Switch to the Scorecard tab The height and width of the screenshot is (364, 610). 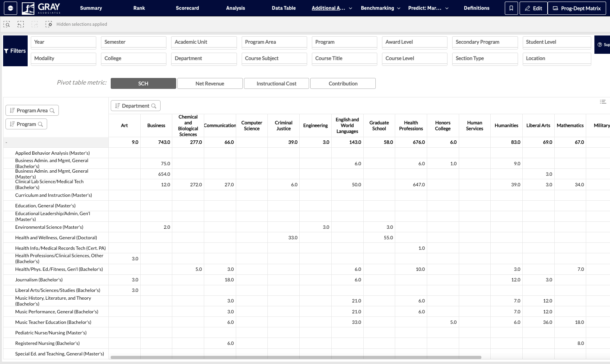click(x=187, y=8)
